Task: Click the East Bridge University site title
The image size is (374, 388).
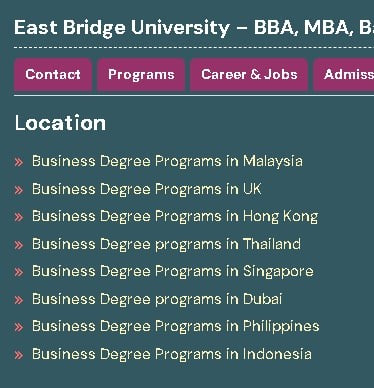Action: 194,28
